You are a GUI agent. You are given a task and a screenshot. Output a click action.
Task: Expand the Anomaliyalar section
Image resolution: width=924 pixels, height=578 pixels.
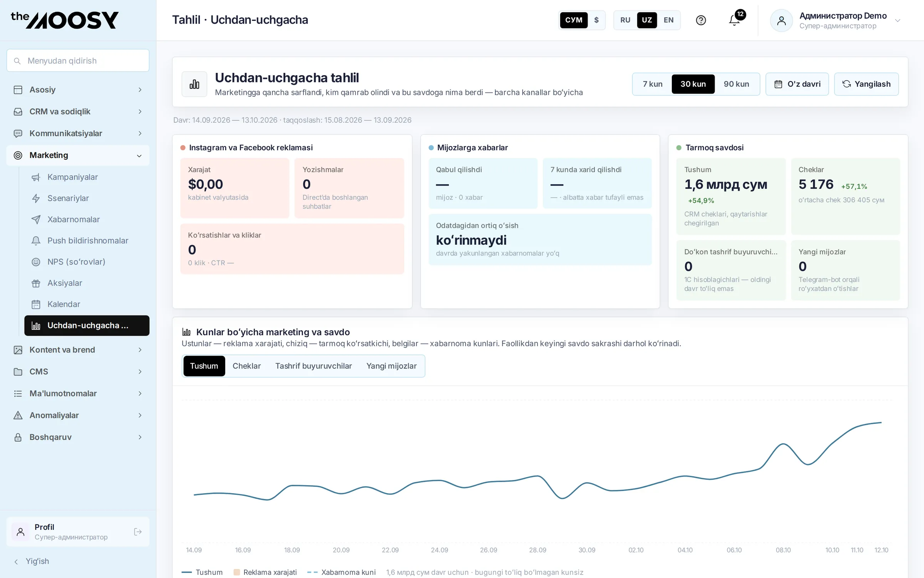tap(78, 415)
